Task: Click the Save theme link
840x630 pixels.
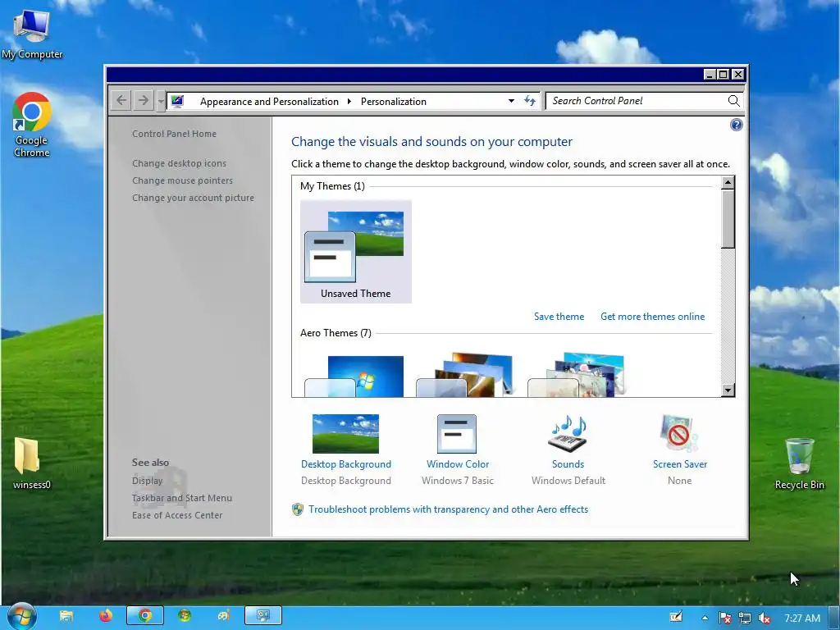Action: 559,317
